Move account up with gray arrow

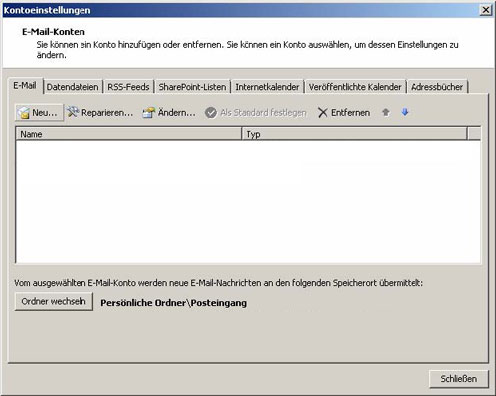(386, 112)
